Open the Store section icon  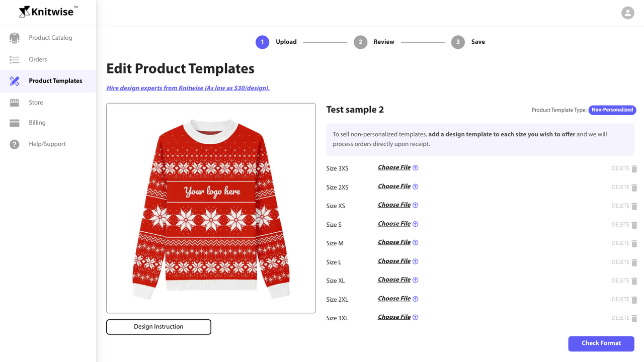pyautogui.click(x=15, y=102)
